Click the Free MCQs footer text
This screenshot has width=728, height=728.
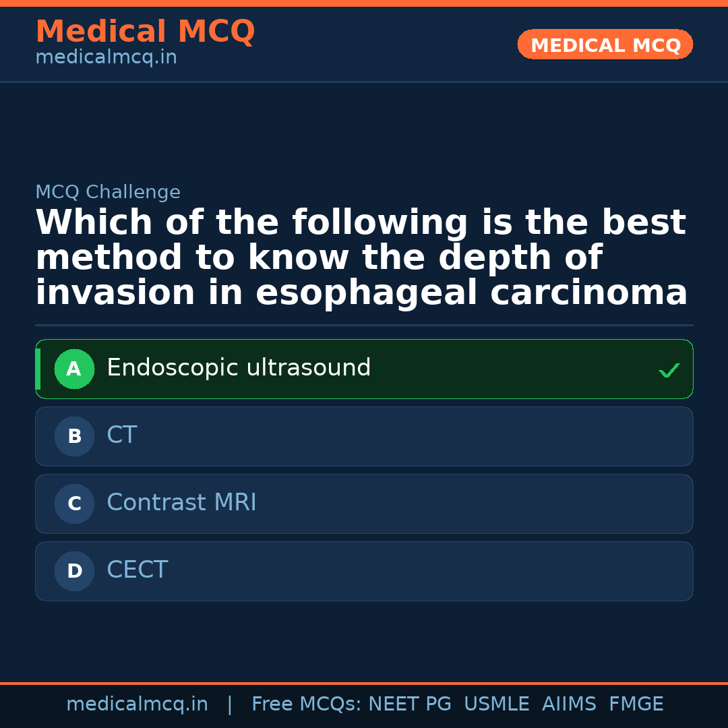[306, 704]
